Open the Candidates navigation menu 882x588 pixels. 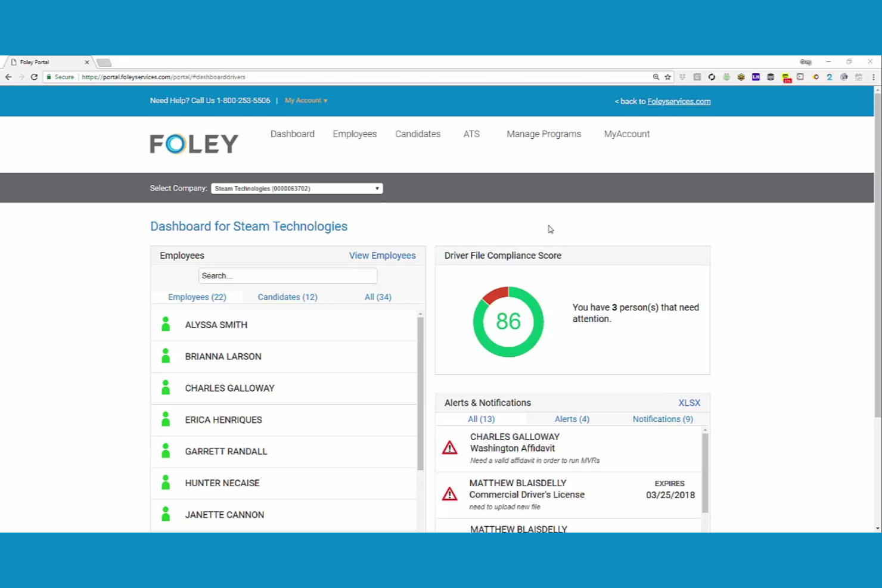coord(418,134)
